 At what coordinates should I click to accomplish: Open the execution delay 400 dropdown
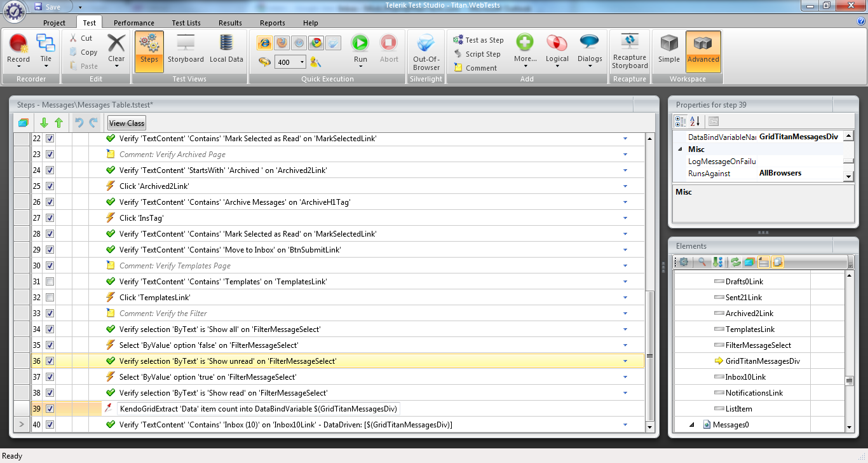[301, 62]
